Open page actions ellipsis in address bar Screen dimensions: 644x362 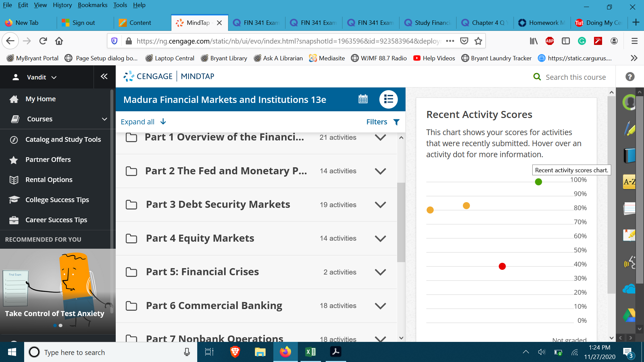450,41
